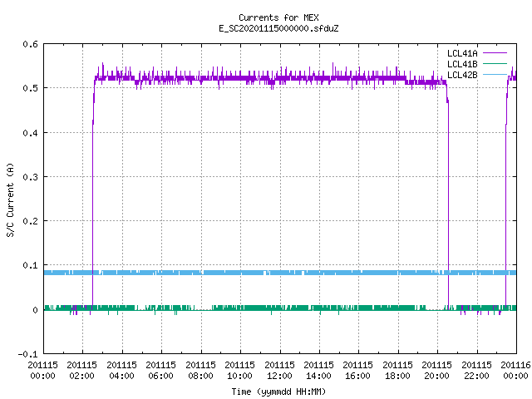
Task: Click the x-axis label 'Time (yymmdd HH:MM)'
Action: [278, 392]
